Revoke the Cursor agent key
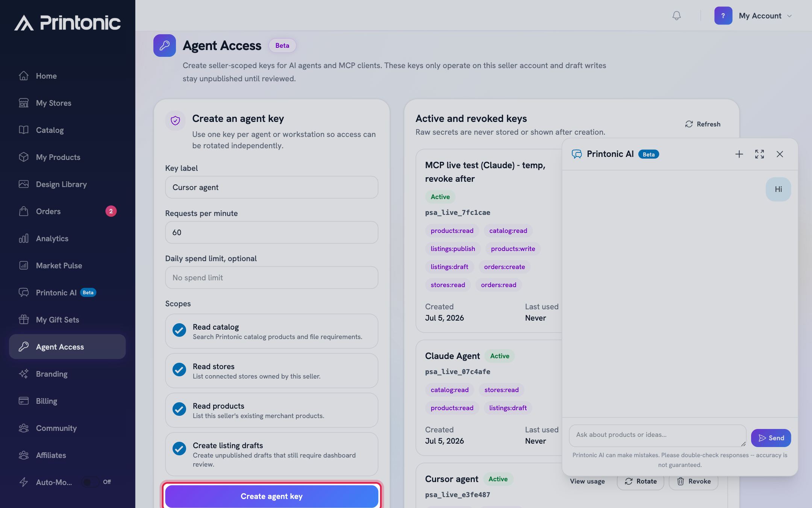Screen dimensions: 812x508 point(694,481)
